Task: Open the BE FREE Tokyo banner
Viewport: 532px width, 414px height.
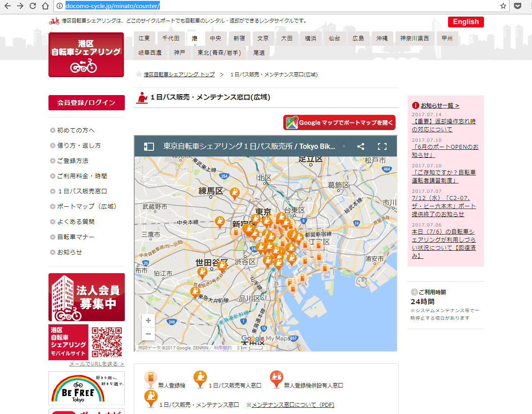Action: pos(87,388)
